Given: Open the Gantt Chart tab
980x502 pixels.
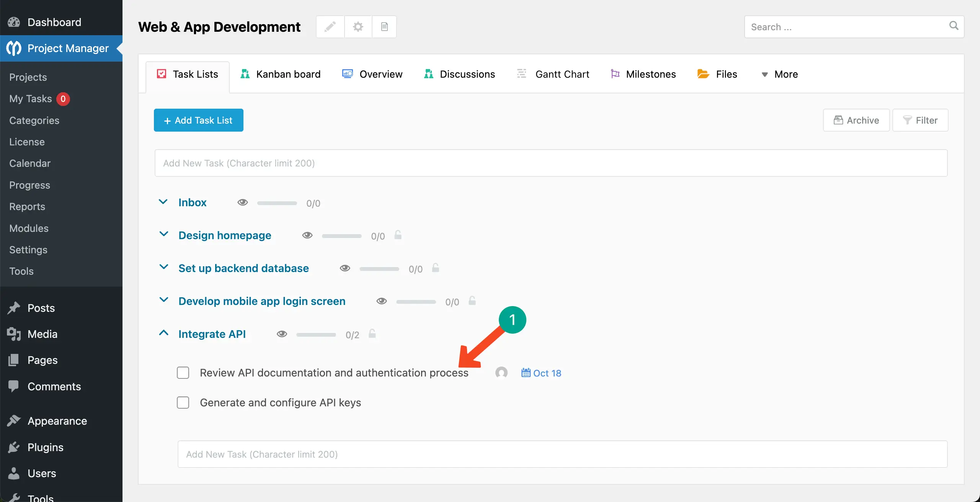Looking at the screenshot, I should [554, 74].
